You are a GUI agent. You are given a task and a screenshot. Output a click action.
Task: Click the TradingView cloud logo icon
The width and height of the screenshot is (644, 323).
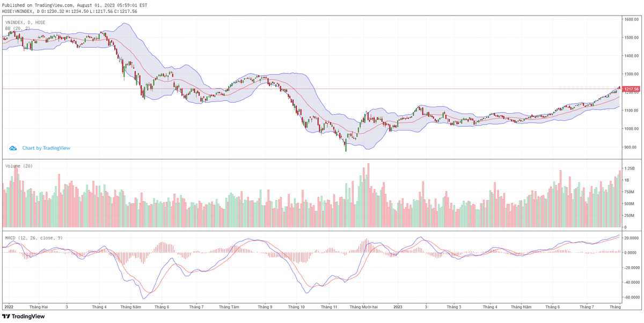coord(12,148)
